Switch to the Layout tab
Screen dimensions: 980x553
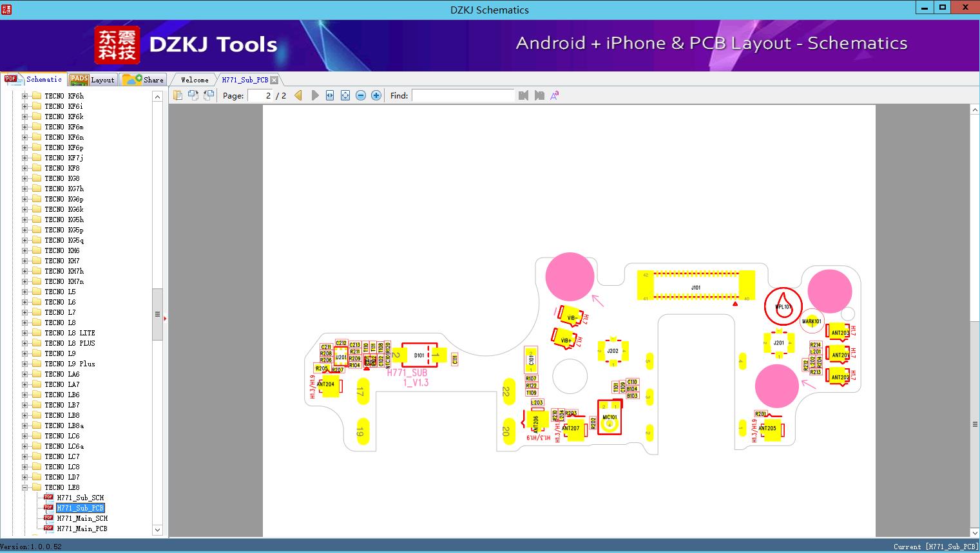[92, 80]
